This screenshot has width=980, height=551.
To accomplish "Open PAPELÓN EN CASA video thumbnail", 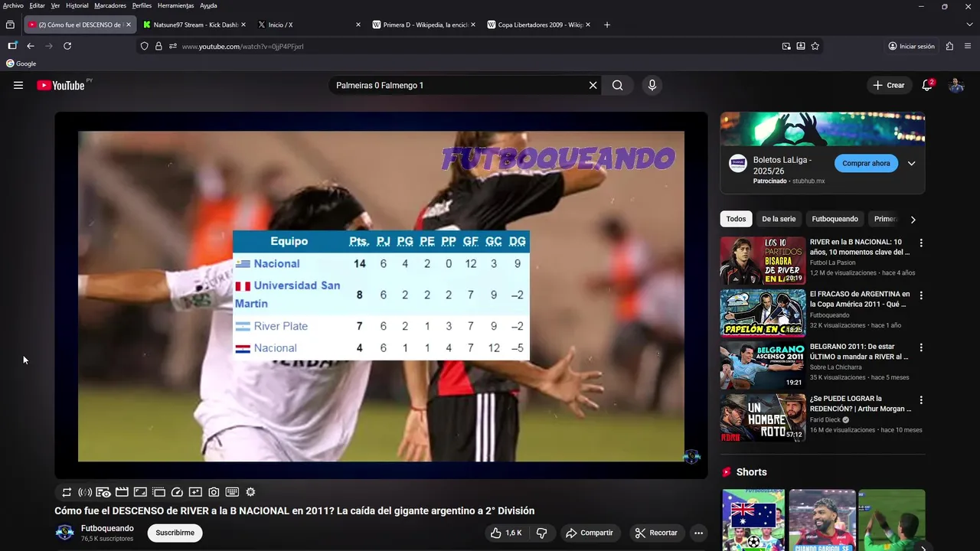I will coord(763,313).
